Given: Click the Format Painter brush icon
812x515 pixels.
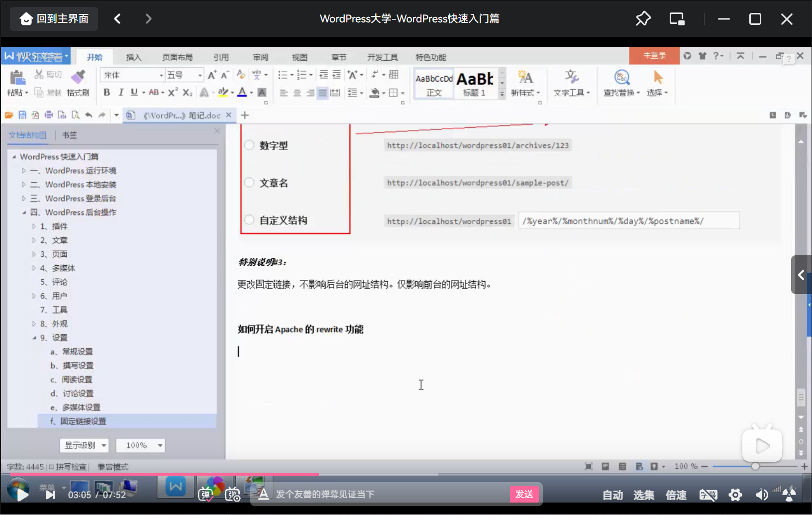Looking at the screenshot, I should [x=78, y=77].
